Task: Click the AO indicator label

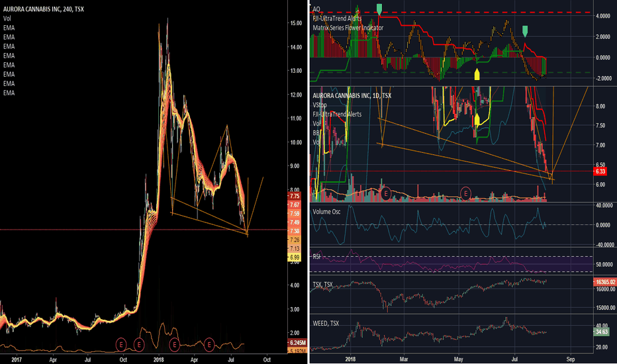Action: point(316,9)
